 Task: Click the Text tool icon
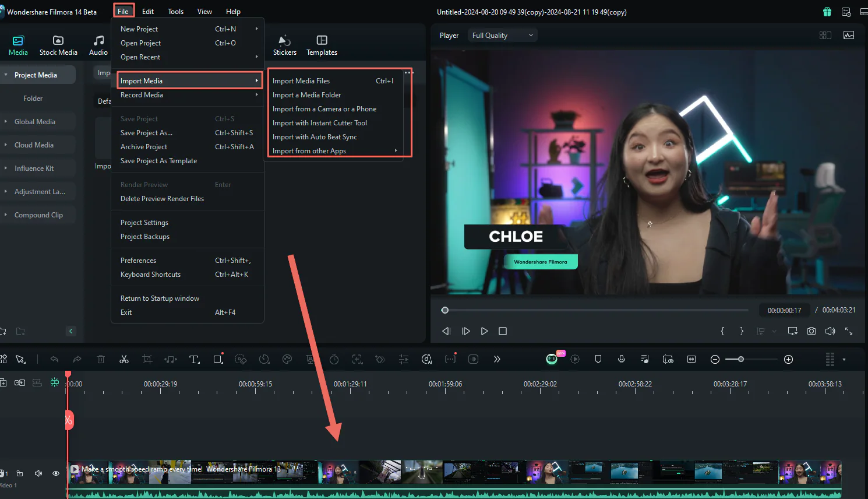click(194, 359)
